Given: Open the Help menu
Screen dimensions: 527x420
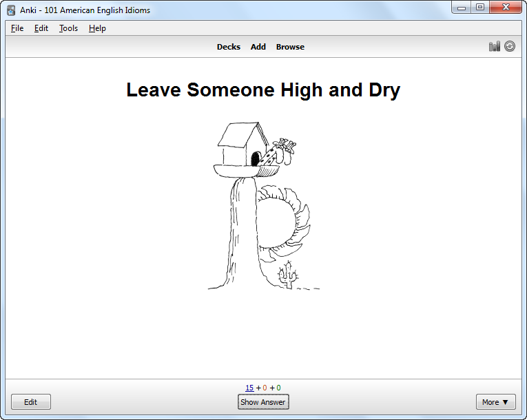Looking at the screenshot, I should pos(97,28).
